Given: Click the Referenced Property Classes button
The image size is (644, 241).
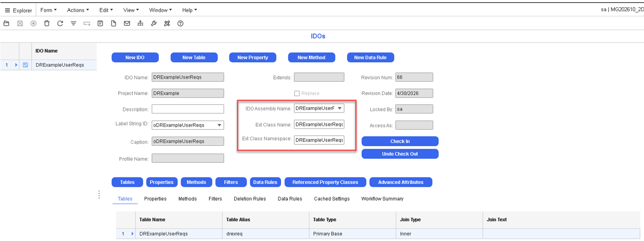Looking at the screenshot, I should (325, 182).
